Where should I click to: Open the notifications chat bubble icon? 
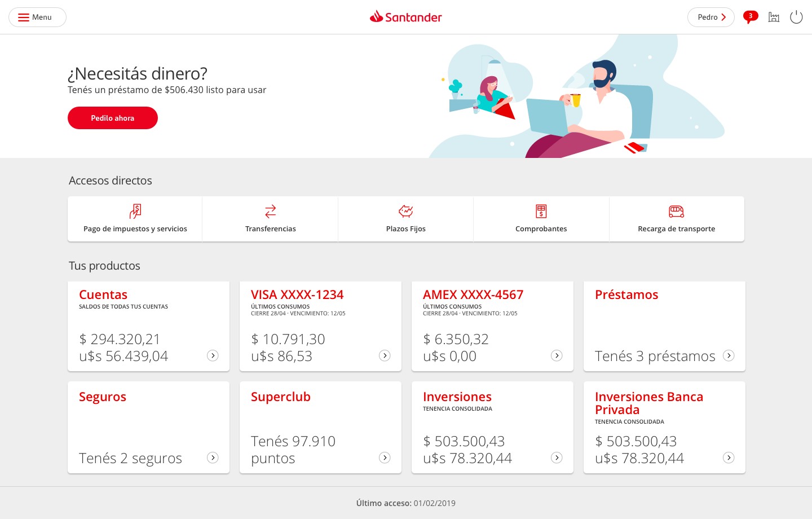(x=751, y=17)
